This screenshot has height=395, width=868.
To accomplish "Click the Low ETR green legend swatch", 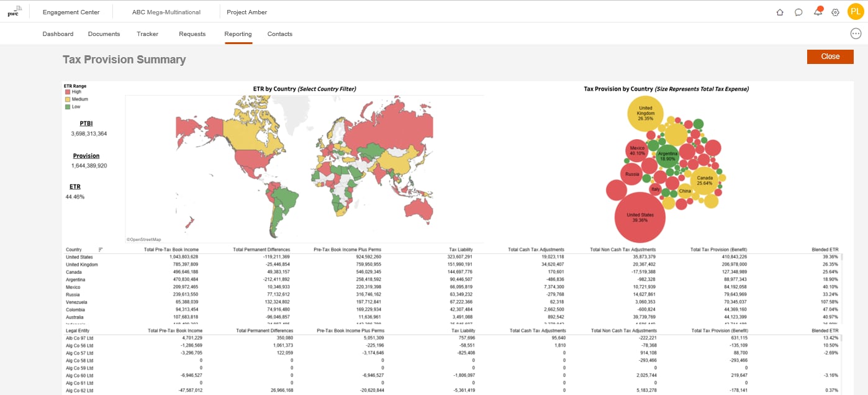I will point(68,107).
